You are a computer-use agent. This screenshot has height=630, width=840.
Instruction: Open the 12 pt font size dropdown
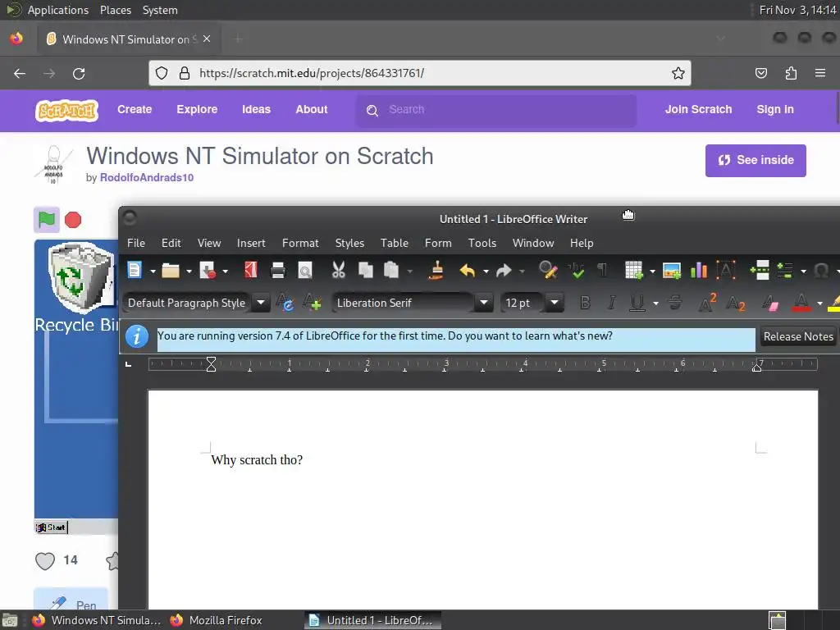555,303
